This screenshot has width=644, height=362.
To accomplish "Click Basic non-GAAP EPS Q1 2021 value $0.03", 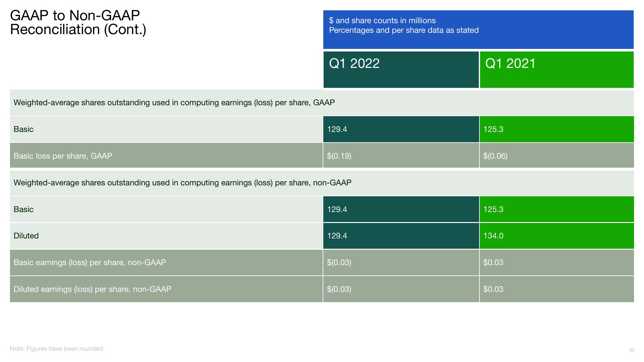I will tap(493, 263).
